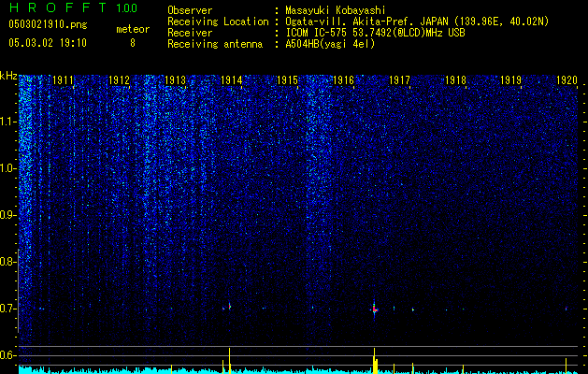The image size is (588, 374).
Task: Click the antenna text A504HB(yagi 4el)
Action: click(330, 44)
